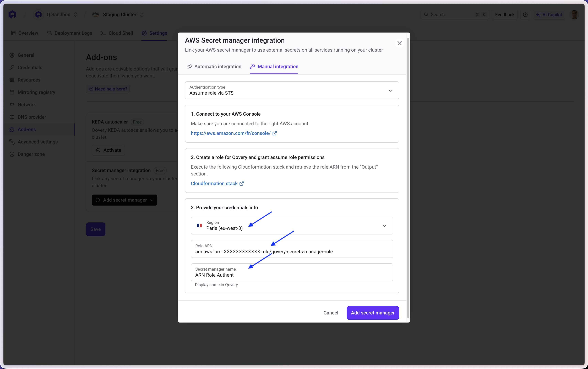Click the dialog's vertical scrollbar
The image size is (588, 369).
(408, 178)
